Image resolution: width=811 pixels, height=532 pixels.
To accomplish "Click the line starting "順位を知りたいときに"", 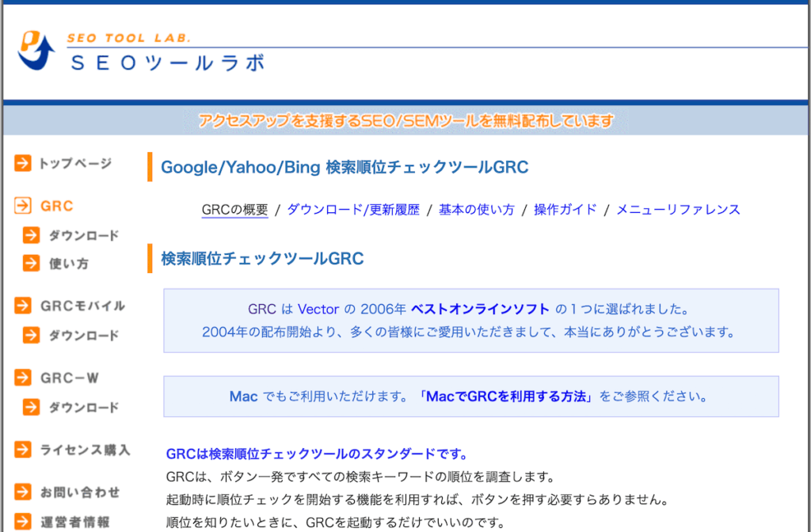I will (x=335, y=522).
